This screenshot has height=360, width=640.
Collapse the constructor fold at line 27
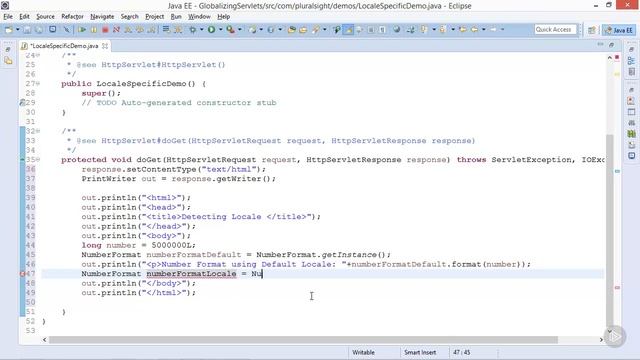click(38, 84)
